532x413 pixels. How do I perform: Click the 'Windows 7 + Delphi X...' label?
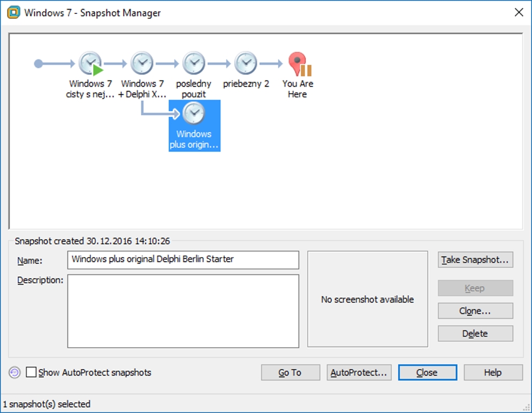pos(142,88)
